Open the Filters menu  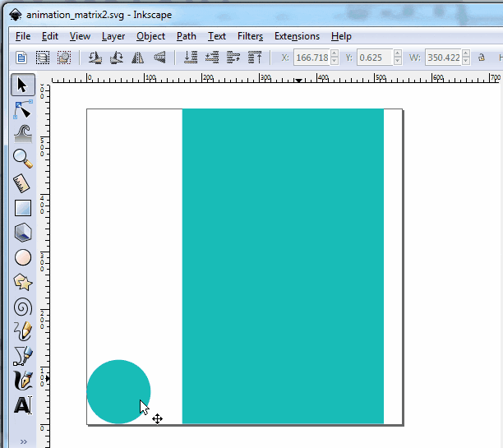pos(250,36)
